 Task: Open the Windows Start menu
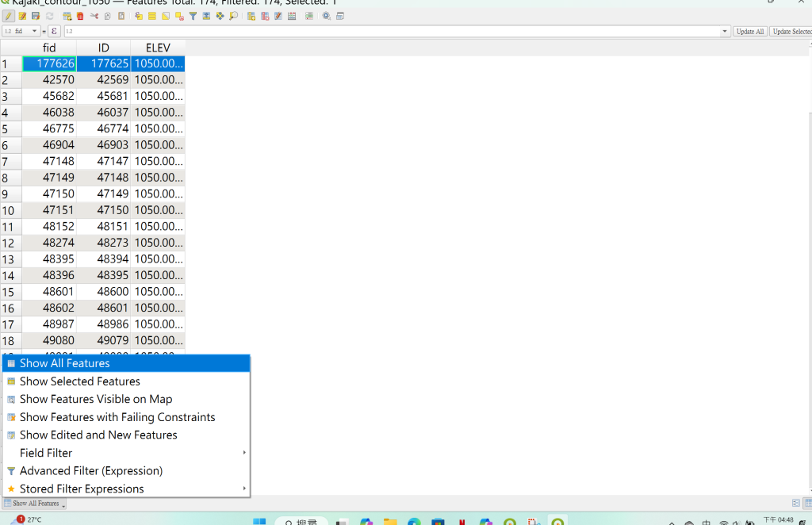point(259,521)
